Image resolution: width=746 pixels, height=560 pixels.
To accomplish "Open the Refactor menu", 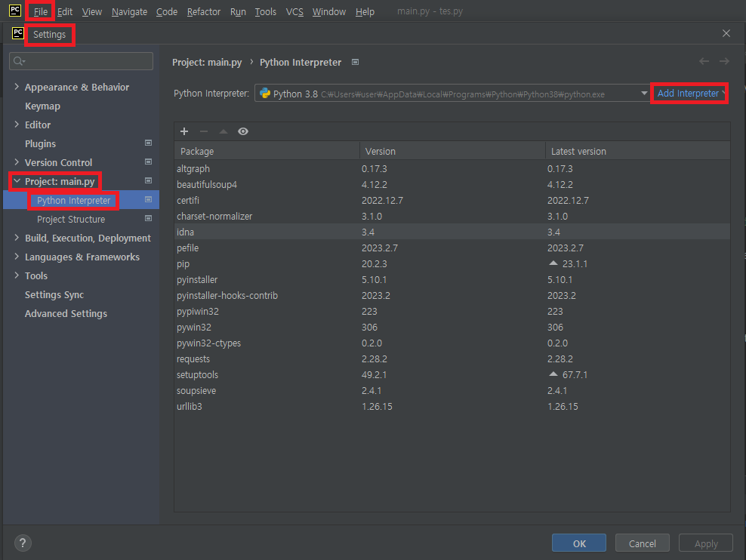I will click(x=204, y=11).
